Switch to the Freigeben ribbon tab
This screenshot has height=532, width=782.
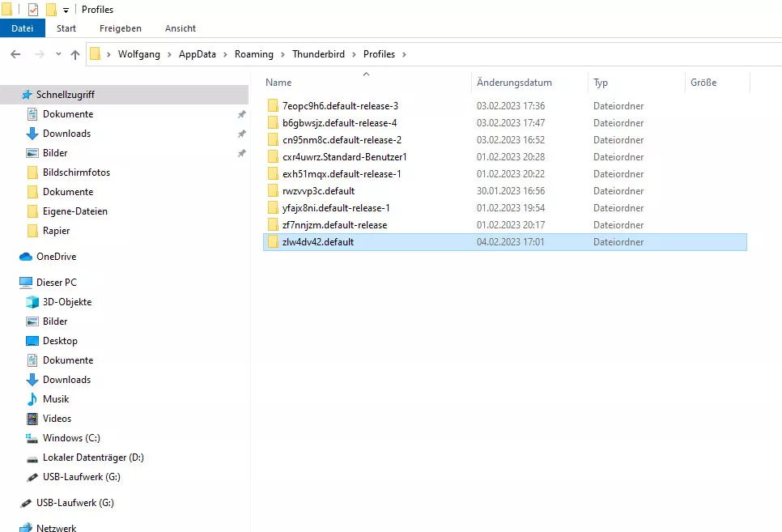pyautogui.click(x=120, y=28)
